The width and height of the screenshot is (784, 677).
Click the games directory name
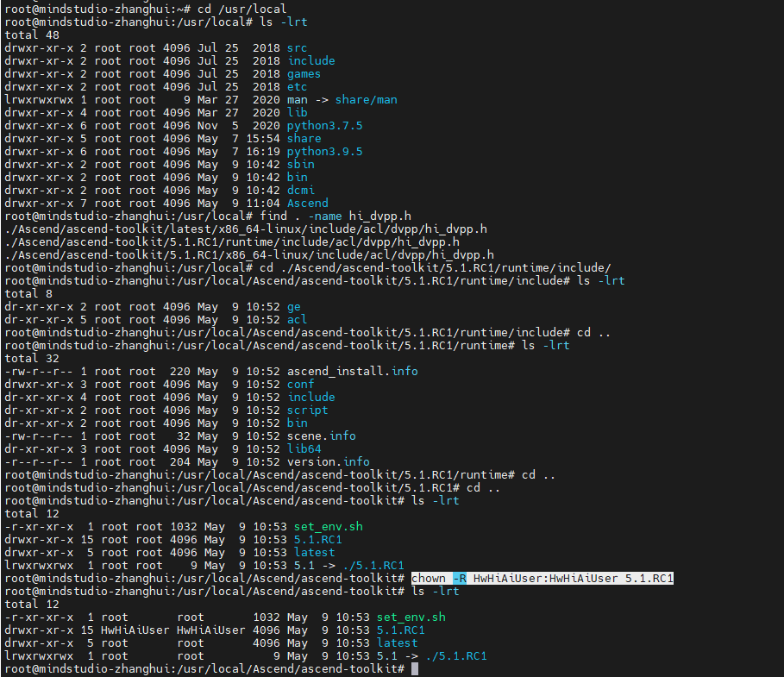[304, 73]
